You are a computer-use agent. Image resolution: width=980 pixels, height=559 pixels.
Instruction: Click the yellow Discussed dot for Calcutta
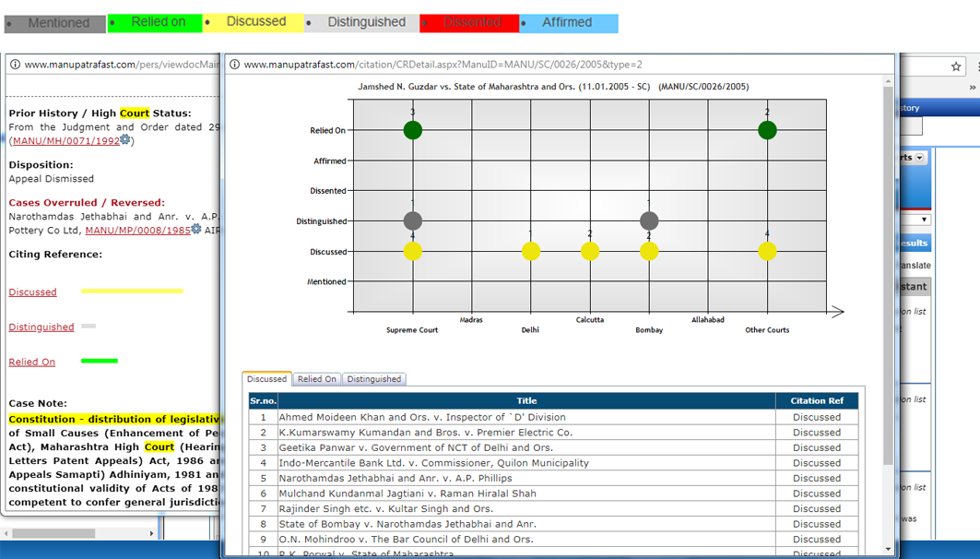click(590, 251)
